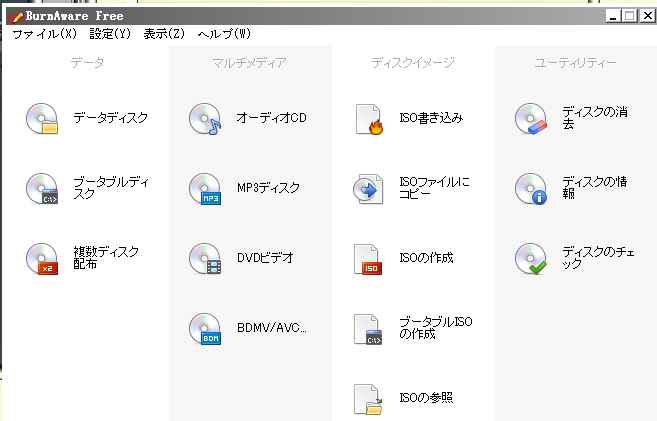Screen dimensions: 657x421
Task: Click the DVDビデオ film disc icon
Action: (x=205, y=258)
